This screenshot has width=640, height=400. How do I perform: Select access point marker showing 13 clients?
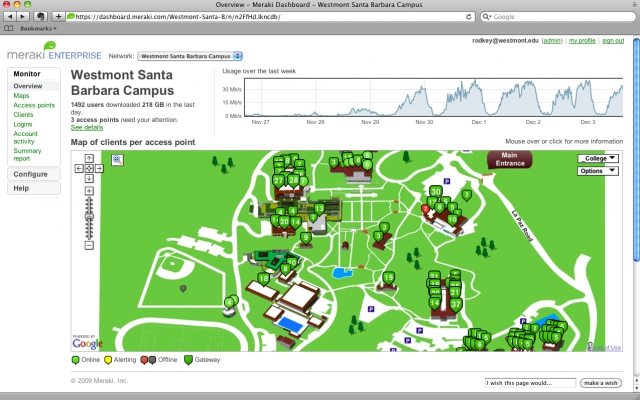pyautogui.click(x=319, y=210)
